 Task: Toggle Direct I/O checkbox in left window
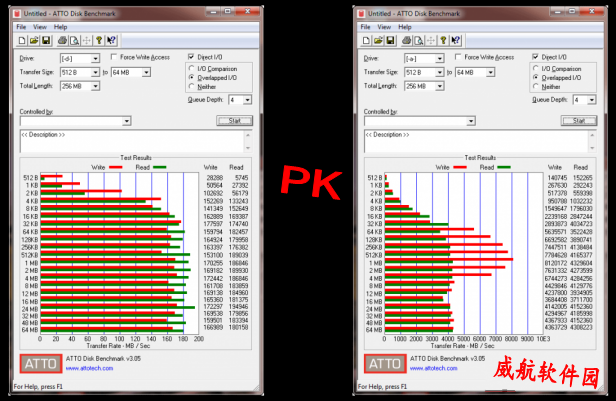tap(191, 57)
